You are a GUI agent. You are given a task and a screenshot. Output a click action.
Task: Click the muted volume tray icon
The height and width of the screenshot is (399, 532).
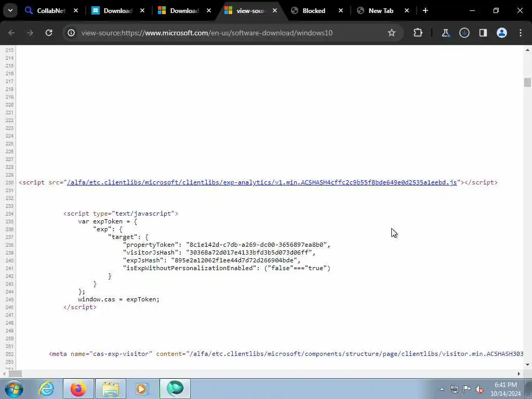pyautogui.click(x=480, y=389)
